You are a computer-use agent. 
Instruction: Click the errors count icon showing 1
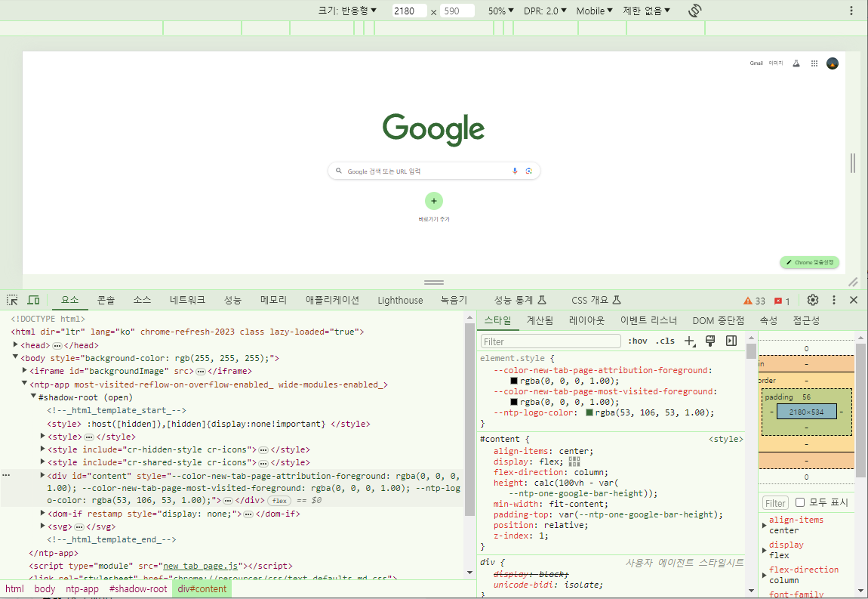782,301
